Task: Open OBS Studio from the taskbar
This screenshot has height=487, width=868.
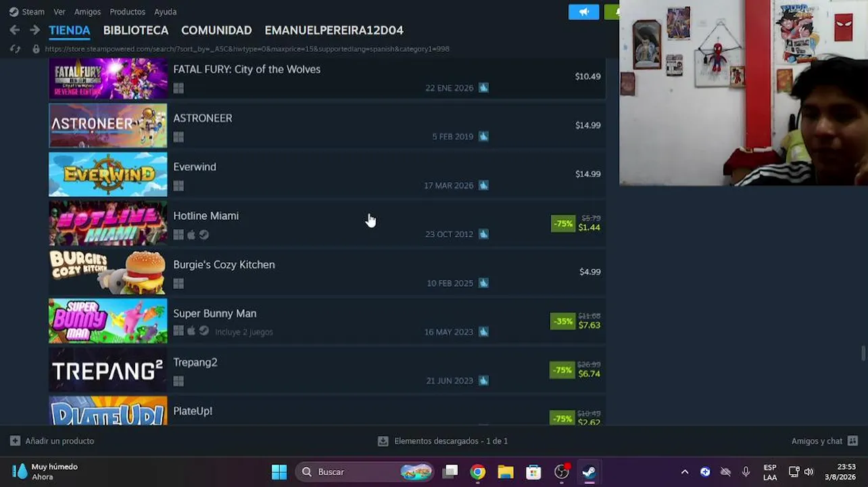Action: [x=561, y=472]
